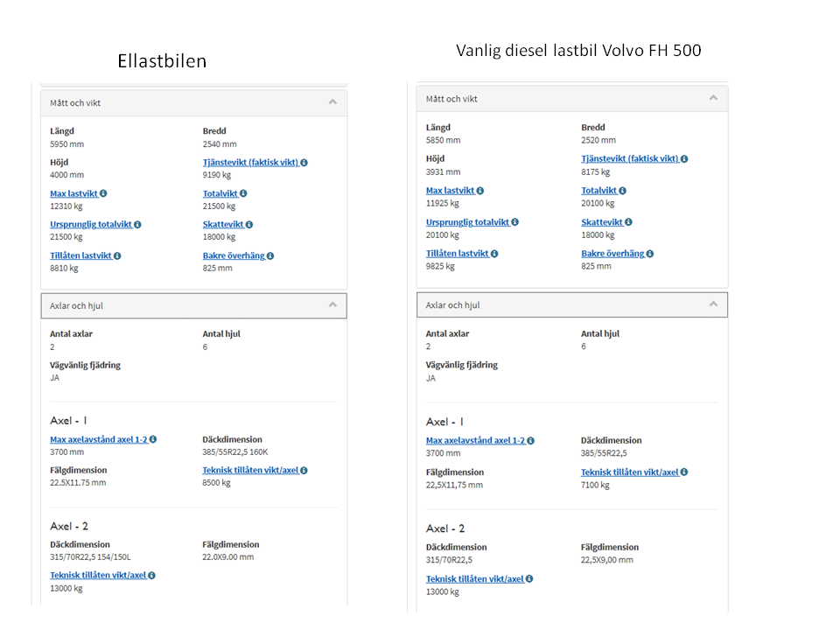Open left Bakre överhäng link
Screen dimensions: 840x630
234,256
